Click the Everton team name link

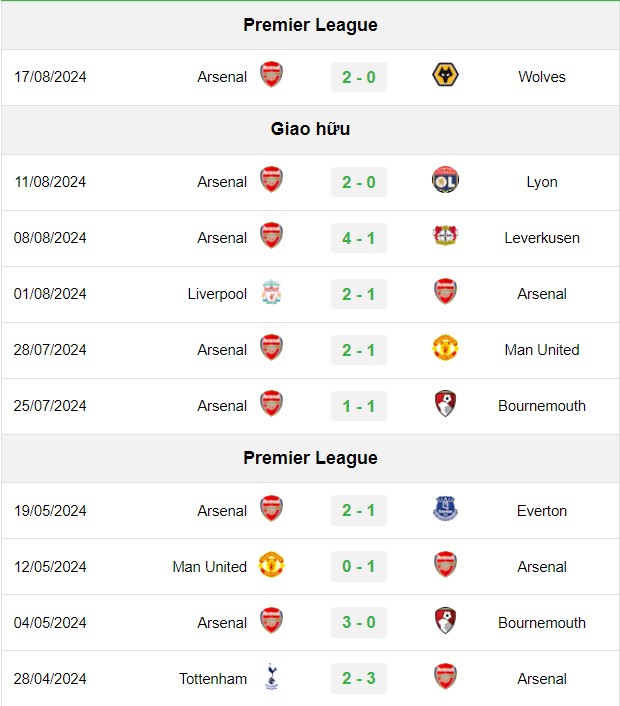click(542, 511)
